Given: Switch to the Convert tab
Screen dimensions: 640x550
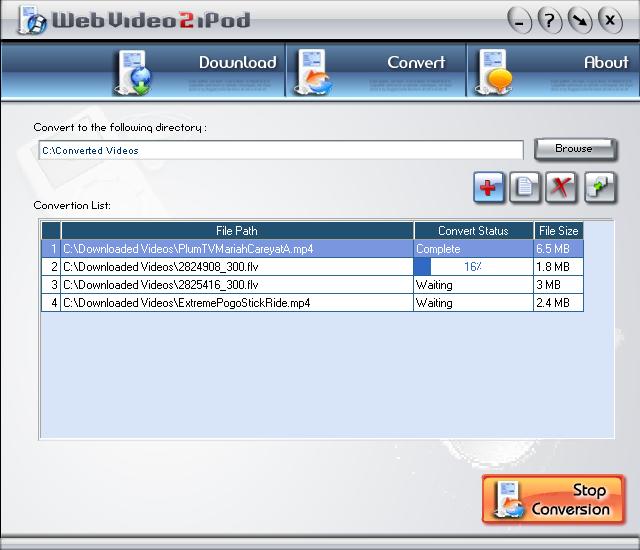Looking at the screenshot, I should point(376,71).
